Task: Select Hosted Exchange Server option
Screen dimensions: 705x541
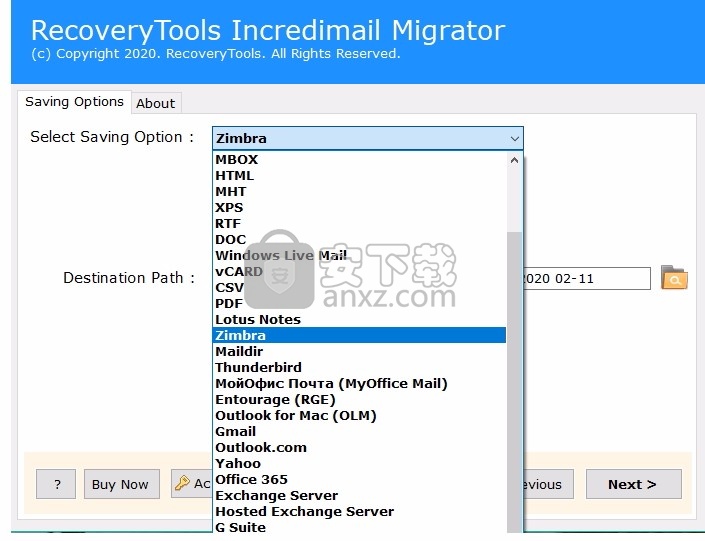Action: [x=359, y=511]
